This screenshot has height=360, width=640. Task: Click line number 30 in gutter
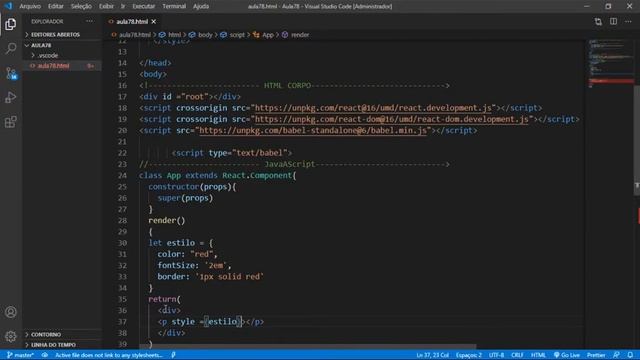point(122,243)
